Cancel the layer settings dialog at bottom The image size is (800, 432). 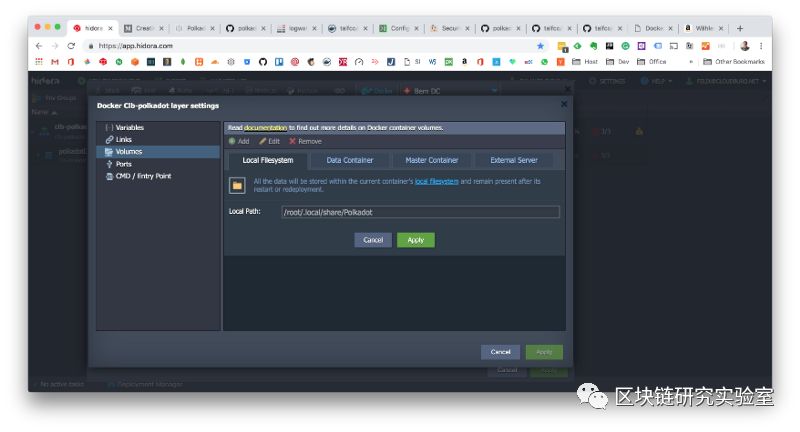500,352
